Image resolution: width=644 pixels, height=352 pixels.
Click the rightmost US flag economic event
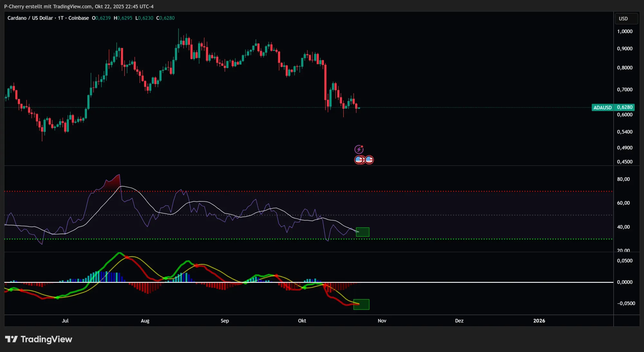[x=370, y=160]
